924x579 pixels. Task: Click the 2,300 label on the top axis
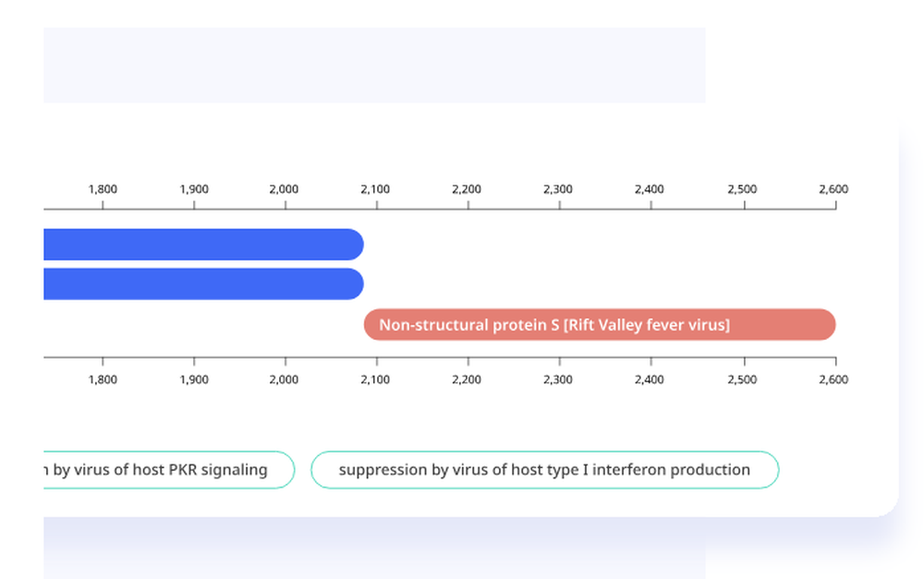click(x=558, y=189)
